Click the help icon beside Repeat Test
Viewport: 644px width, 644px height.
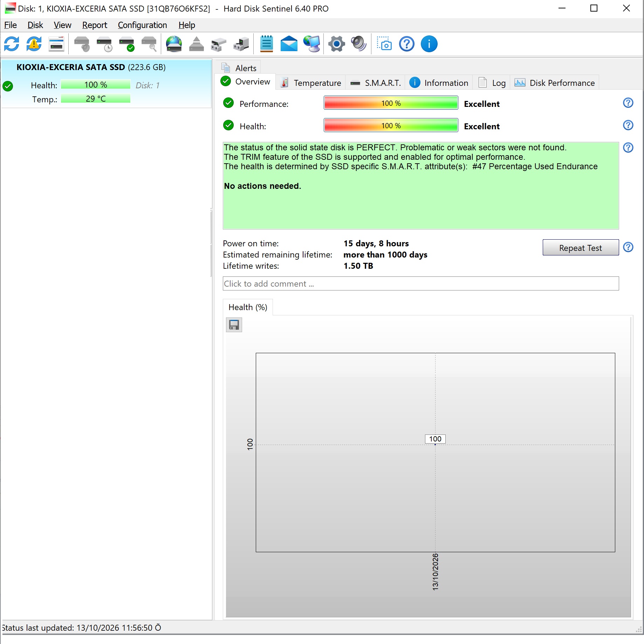coord(628,247)
